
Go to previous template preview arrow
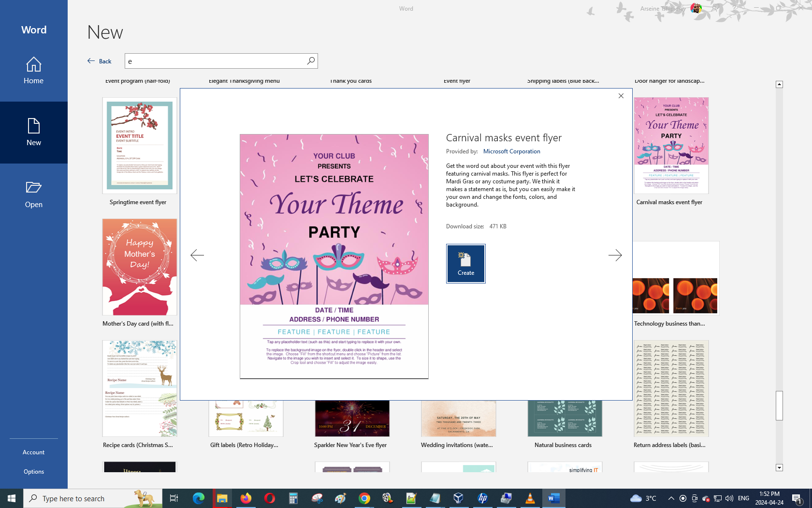(197, 255)
